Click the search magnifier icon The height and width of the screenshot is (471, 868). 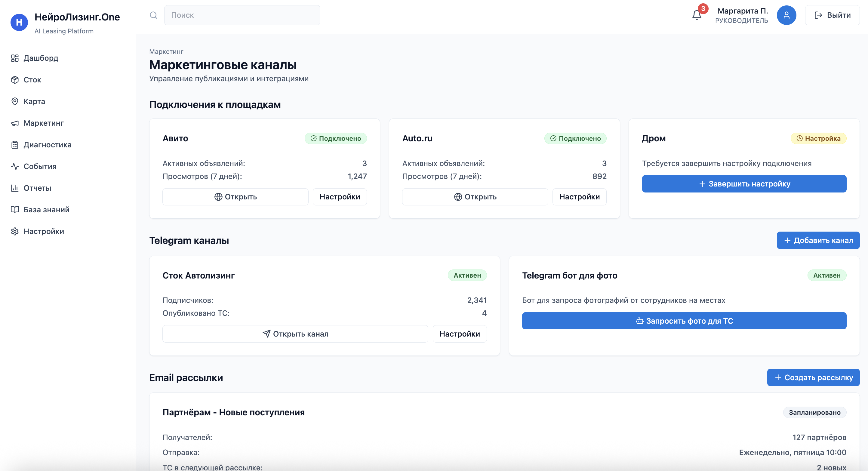(x=153, y=15)
